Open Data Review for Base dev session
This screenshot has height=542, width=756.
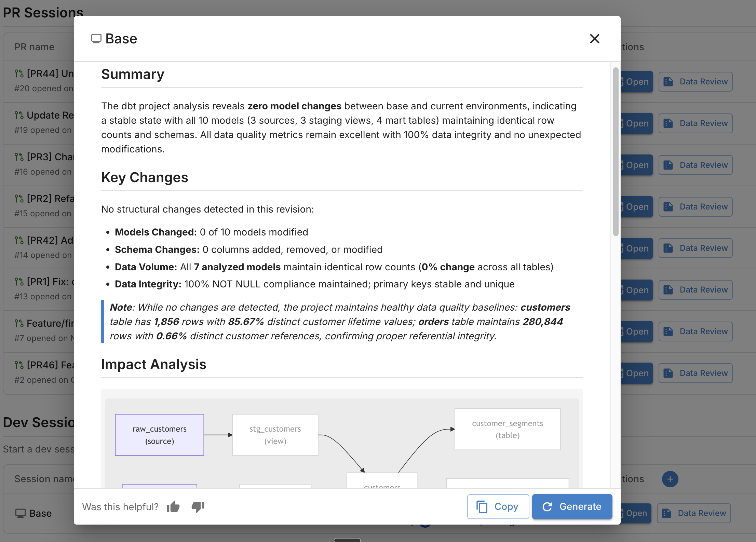point(694,513)
